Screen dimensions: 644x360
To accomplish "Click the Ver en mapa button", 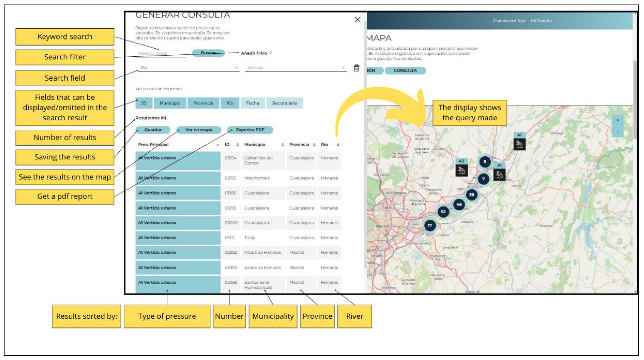I will coord(199,130).
